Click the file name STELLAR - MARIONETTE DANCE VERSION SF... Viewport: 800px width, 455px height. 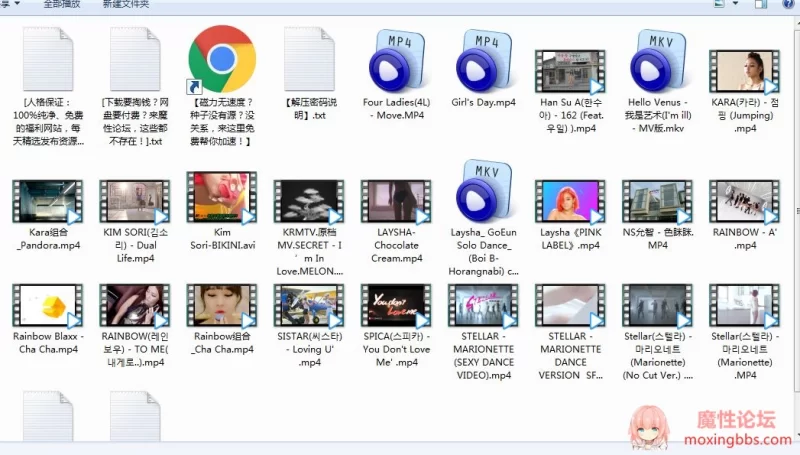570,356
